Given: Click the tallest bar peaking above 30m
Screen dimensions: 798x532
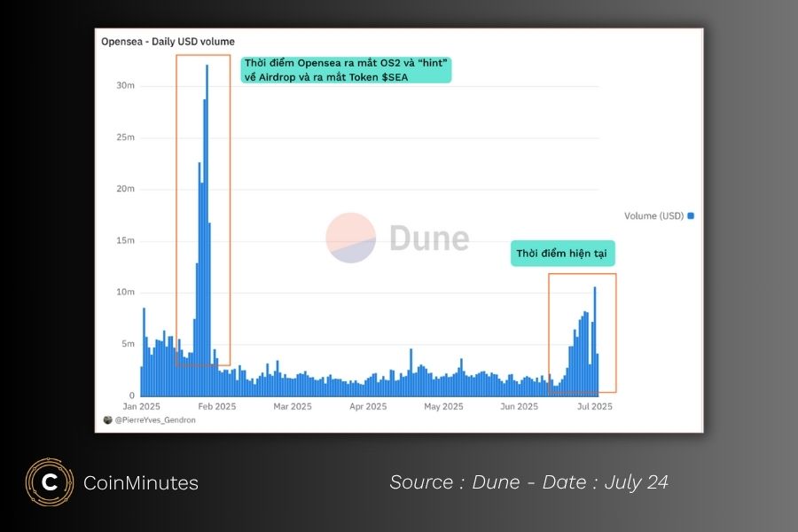Looking at the screenshot, I should click(207, 231).
